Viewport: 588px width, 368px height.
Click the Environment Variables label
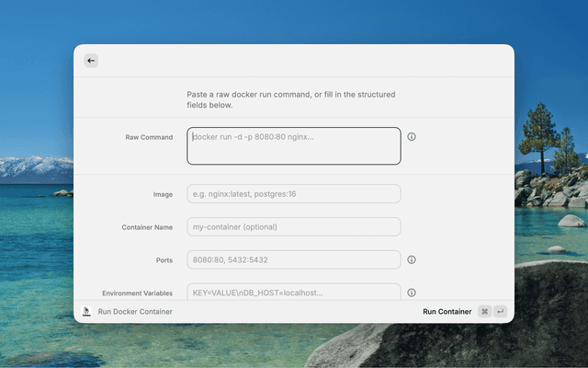137,293
